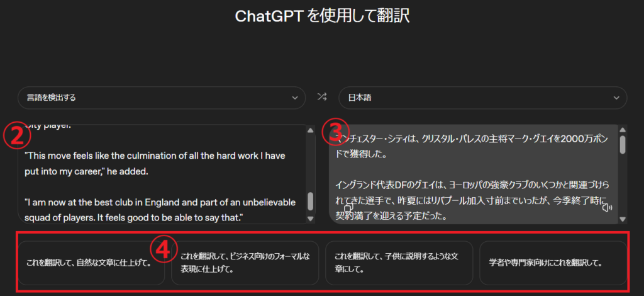Image resolution: width=644 pixels, height=296 pixels.
Task: Select the 自然な文章に仕上げて suggestion
Action: click(x=91, y=263)
